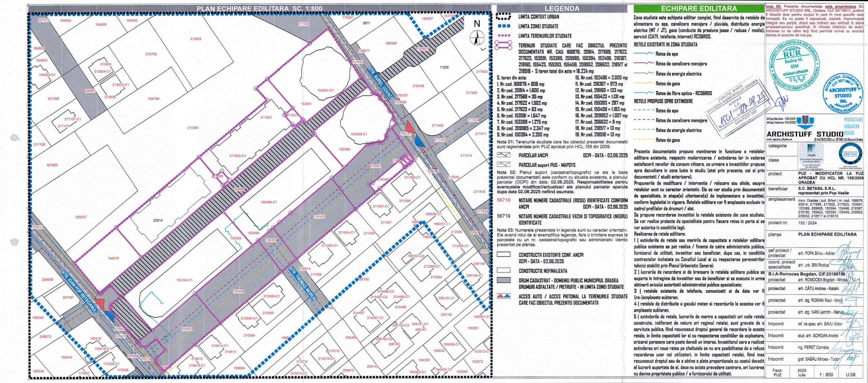The height and width of the screenshot is (383, 868).
Task: Click the gray Drum Cadastrat legend swatch
Action: point(504,280)
